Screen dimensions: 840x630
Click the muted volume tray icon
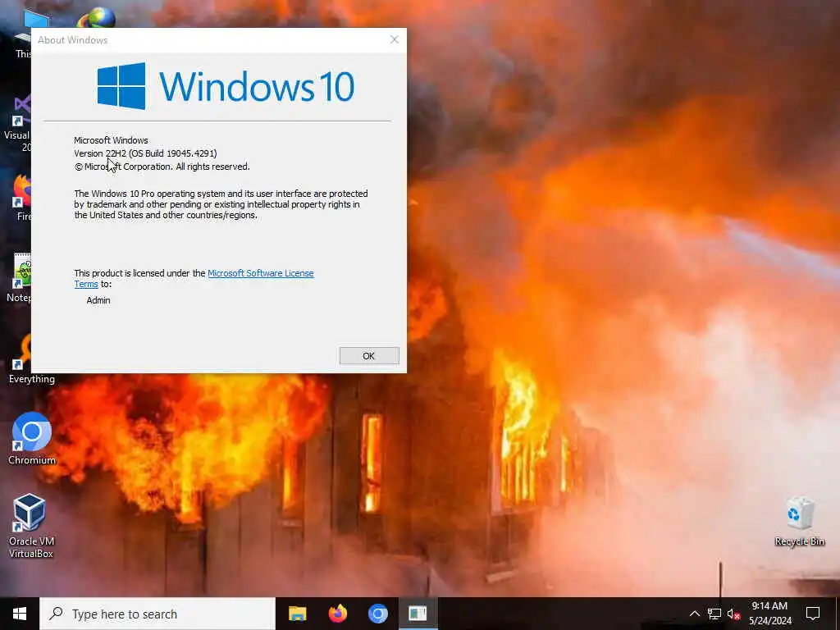(x=733, y=614)
